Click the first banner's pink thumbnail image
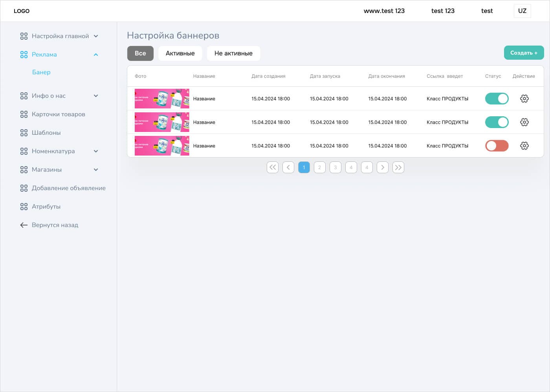The image size is (550, 392). (x=162, y=99)
